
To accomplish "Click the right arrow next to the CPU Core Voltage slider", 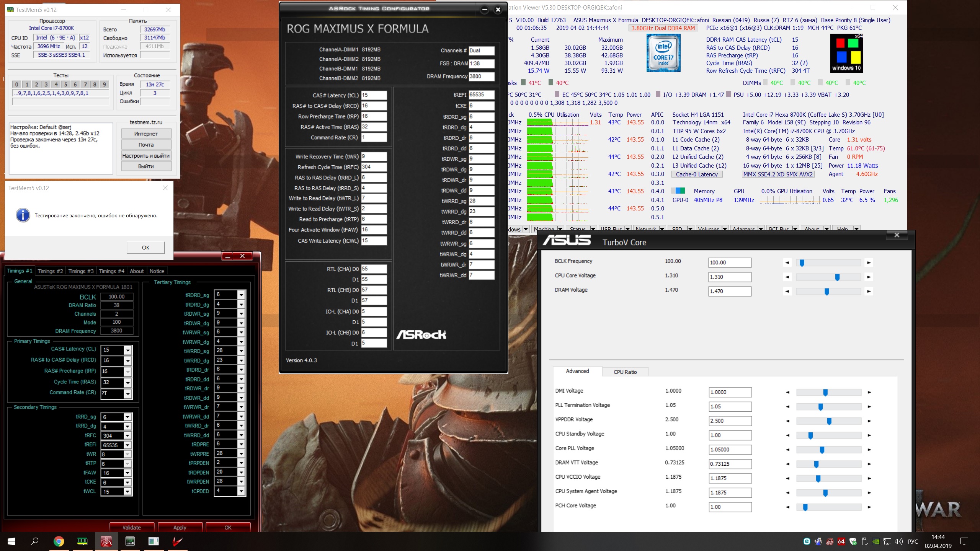I will [x=869, y=277].
